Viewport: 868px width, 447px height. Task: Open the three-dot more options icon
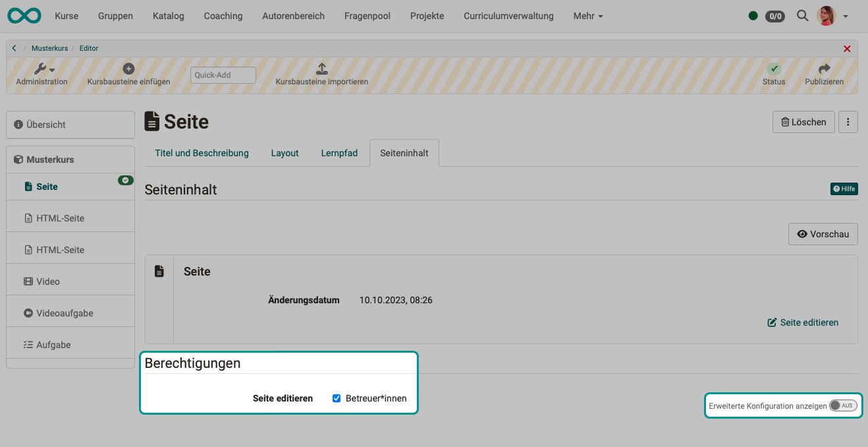[848, 121]
